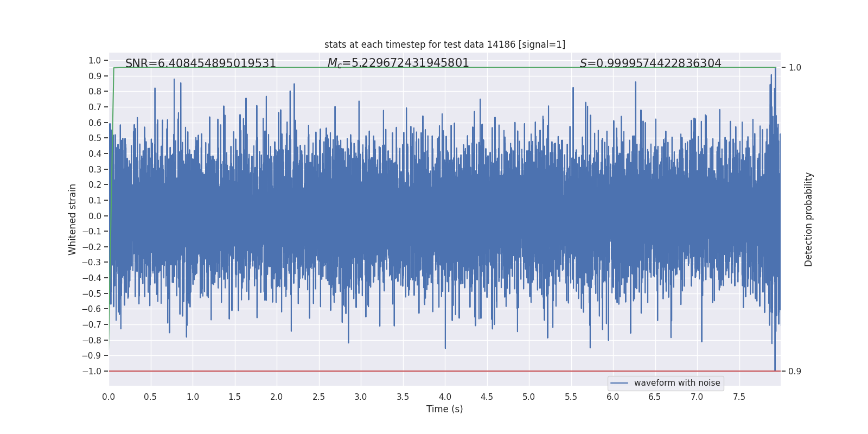
Task: Click the 'Time (s)' x-axis label
Action: (445, 409)
